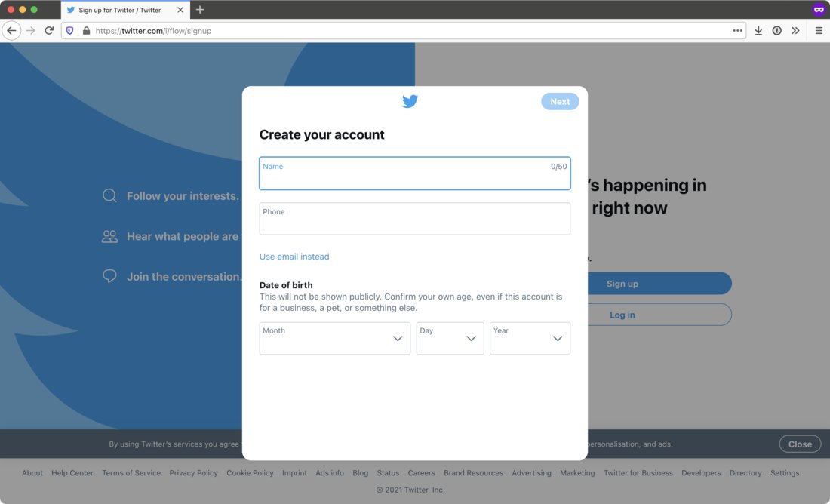This screenshot has height=504, width=830.
Task: Open the downloads arrow icon in the toolbar
Action: (758, 31)
